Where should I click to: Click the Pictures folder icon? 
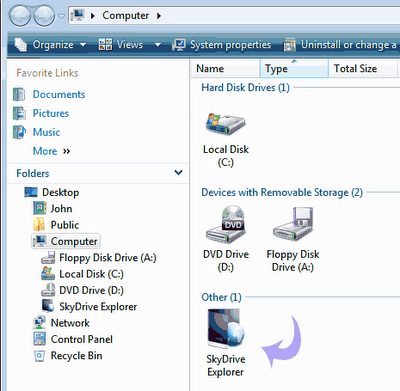click(x=19, y=113)
